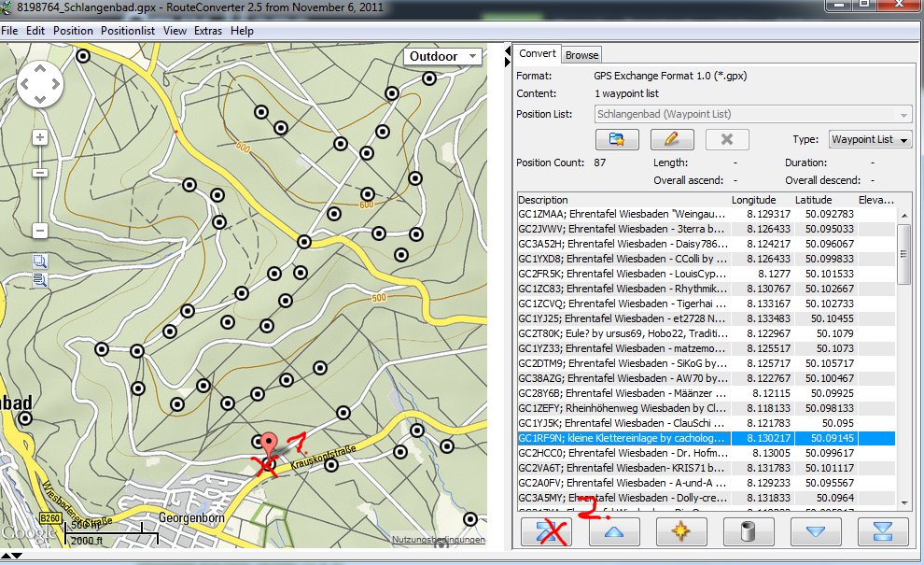Image resolution: width=924 pixels, height=565 pixels.
Task: Click the Latitude column header
Action: click(x=826, y=200)
